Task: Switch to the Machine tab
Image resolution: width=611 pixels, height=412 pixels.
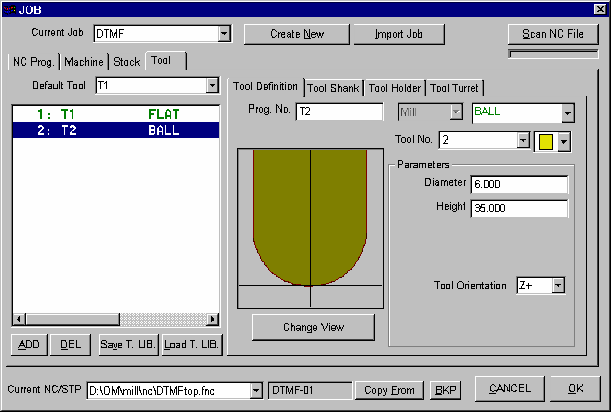Action: tap(84, 62)
